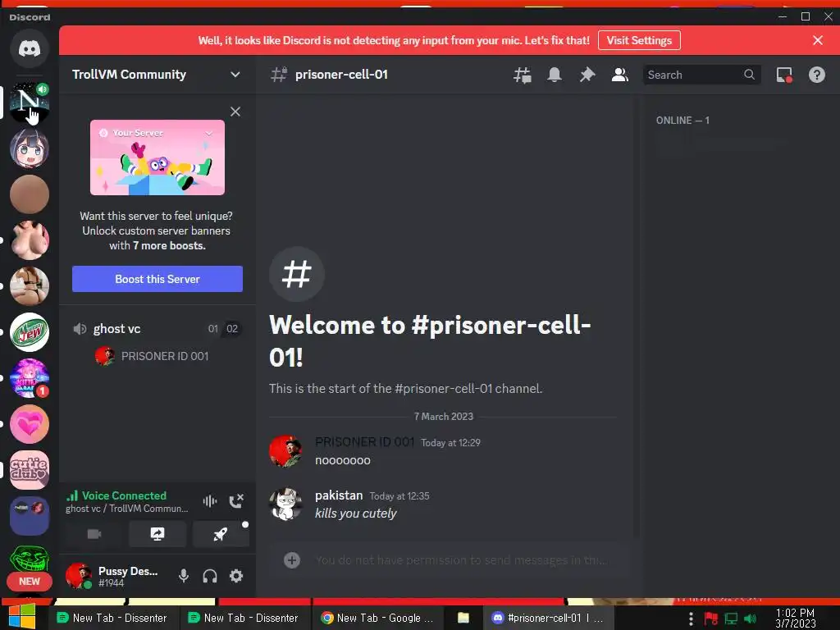The image size is (840, 630).
Task: Expand the TrollVM Community server dropdown
Action: pos(235,75)
